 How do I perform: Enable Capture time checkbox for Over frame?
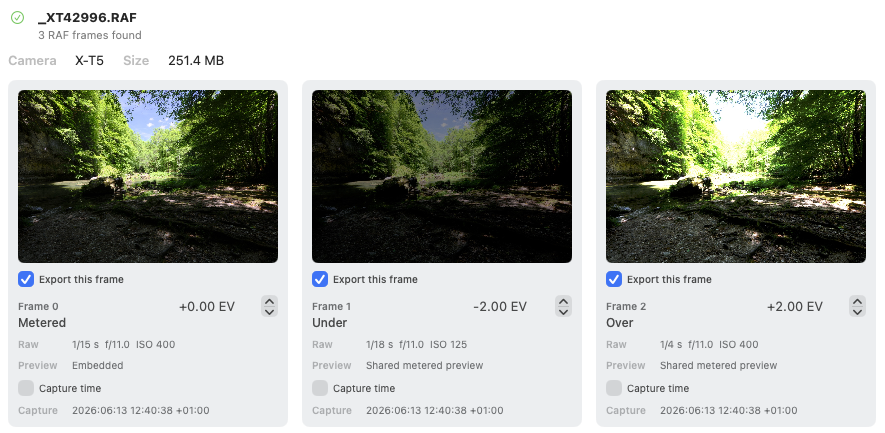614,388
